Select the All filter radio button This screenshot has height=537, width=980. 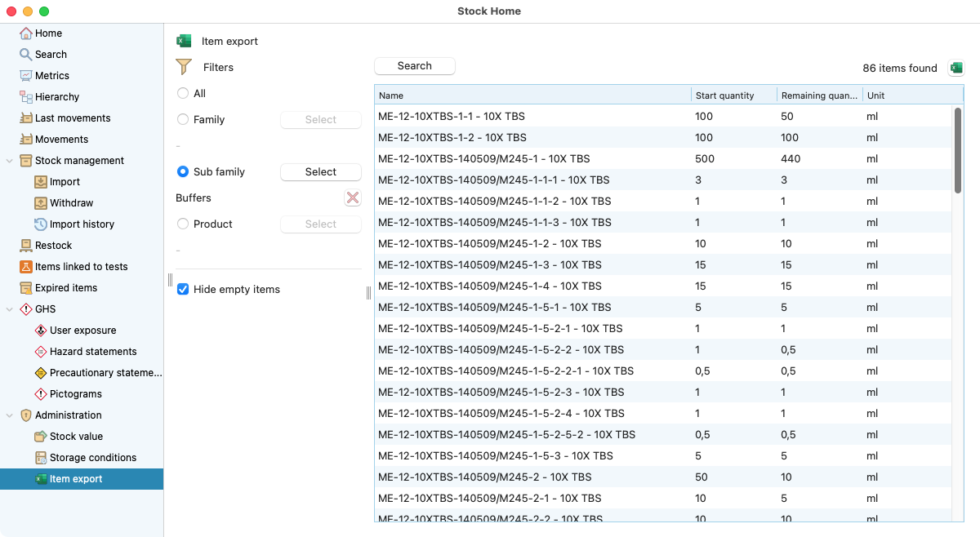coord(183,94)
